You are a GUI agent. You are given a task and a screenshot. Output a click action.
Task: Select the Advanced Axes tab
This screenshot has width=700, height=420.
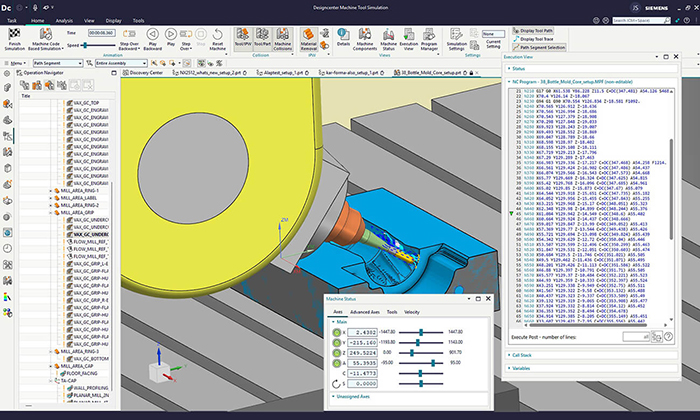click(x=364, y=312)
